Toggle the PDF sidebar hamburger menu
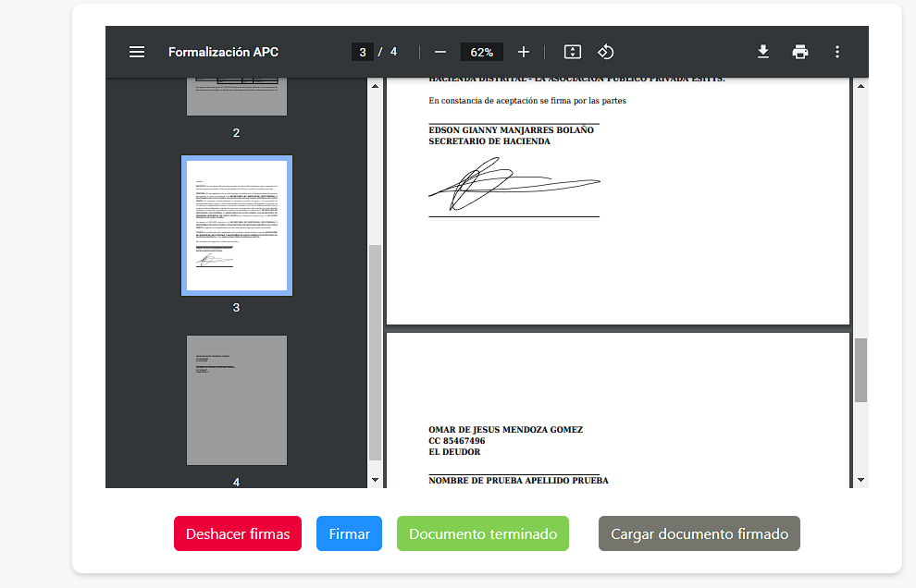Viewport: 916px width, 588px height. coord(137,52)
